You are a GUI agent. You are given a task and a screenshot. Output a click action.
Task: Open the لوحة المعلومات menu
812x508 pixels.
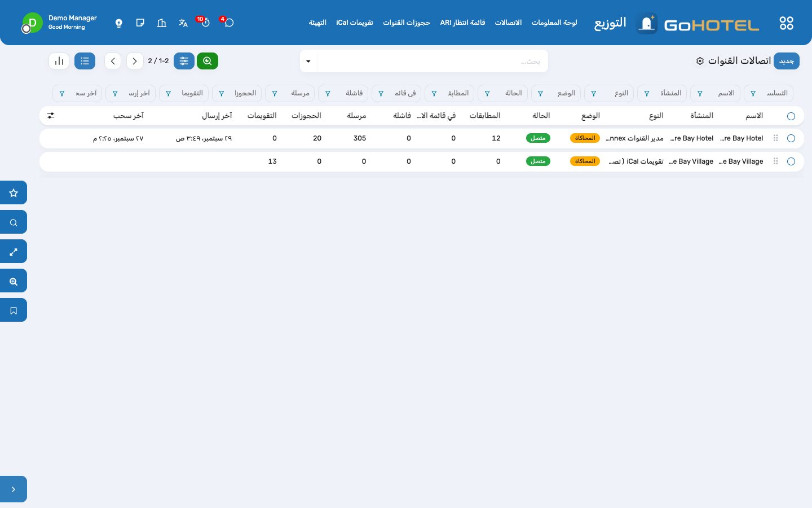tap(554, 23)
